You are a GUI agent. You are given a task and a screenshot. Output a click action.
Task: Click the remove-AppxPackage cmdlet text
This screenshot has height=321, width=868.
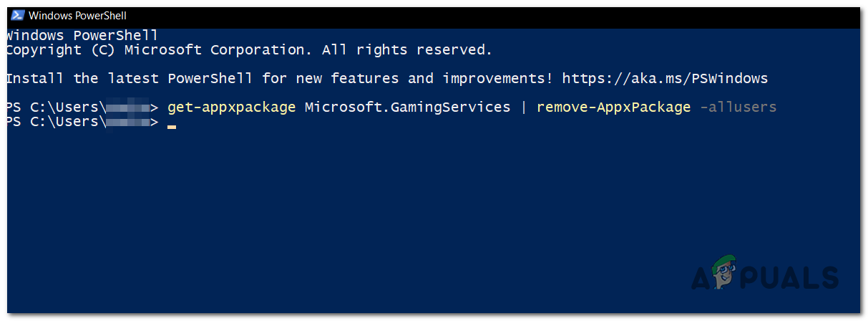[x=613, y=107]
